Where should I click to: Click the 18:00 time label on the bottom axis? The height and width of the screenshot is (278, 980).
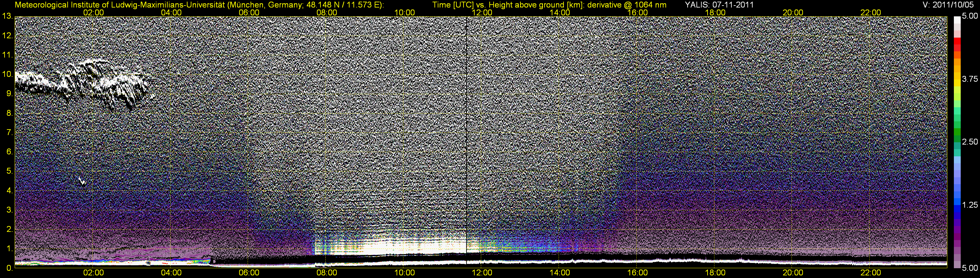[x=715, y=273]
